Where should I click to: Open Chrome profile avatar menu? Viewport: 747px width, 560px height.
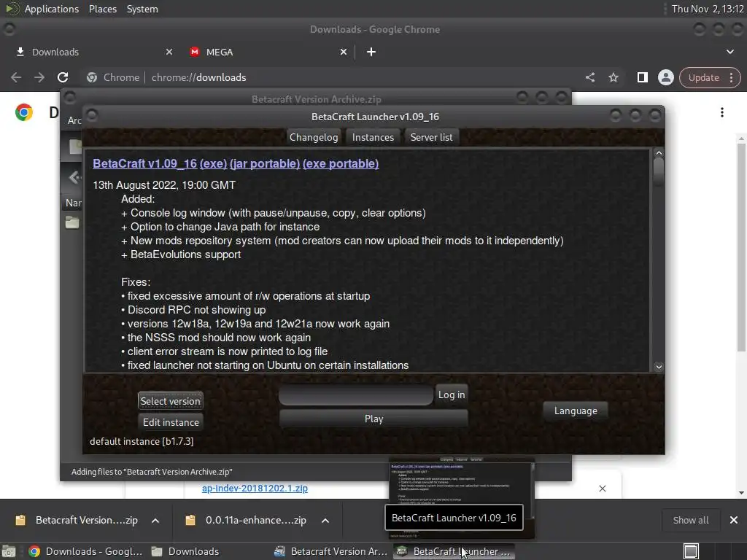coord(665,77)
